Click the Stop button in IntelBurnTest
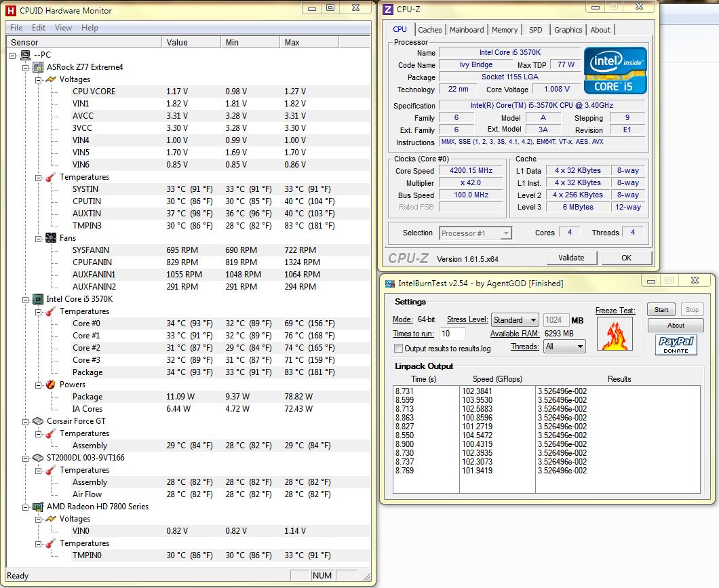This screenshot has height=588, width=719. click(x=693, y=310)
